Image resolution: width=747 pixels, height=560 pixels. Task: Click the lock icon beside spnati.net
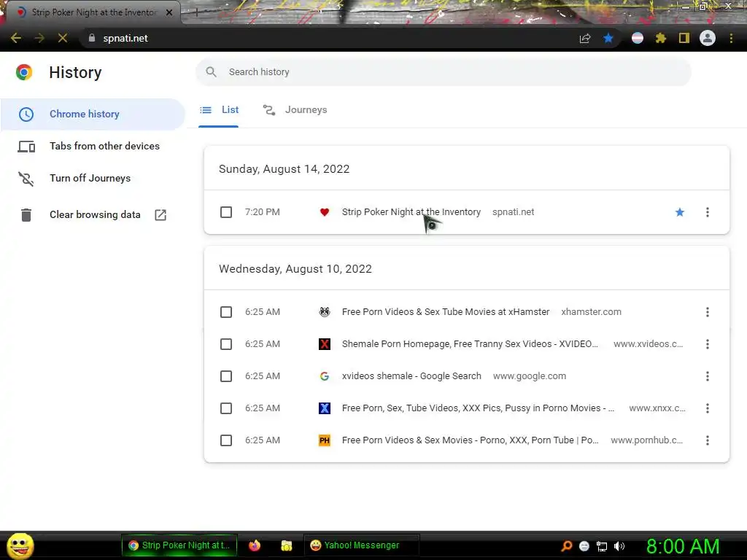point(92,38)
